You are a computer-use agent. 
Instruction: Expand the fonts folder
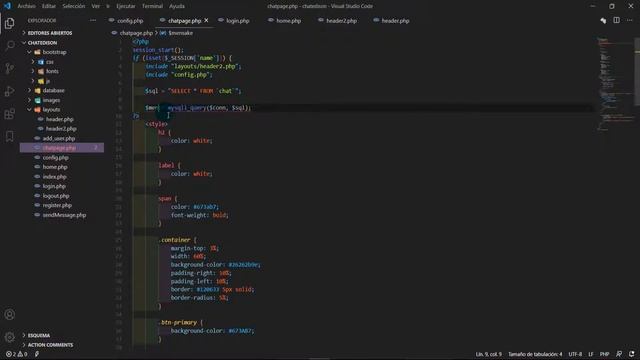point(52,71)
